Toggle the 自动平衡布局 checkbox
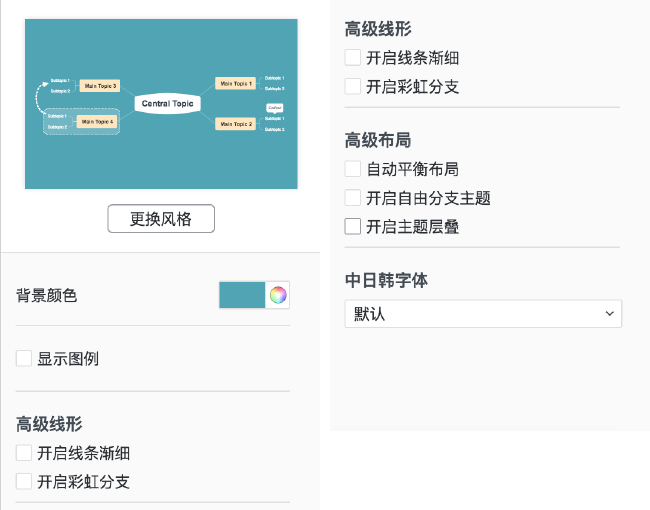Viewport: 650px width, 510px height. pos(352,169)
